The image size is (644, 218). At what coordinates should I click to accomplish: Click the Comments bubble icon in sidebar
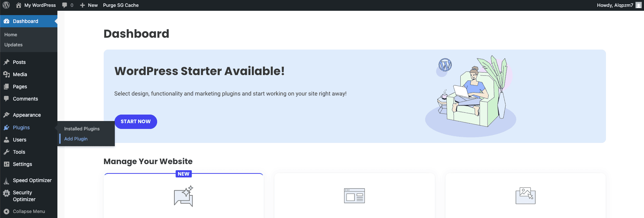point(6,99)
